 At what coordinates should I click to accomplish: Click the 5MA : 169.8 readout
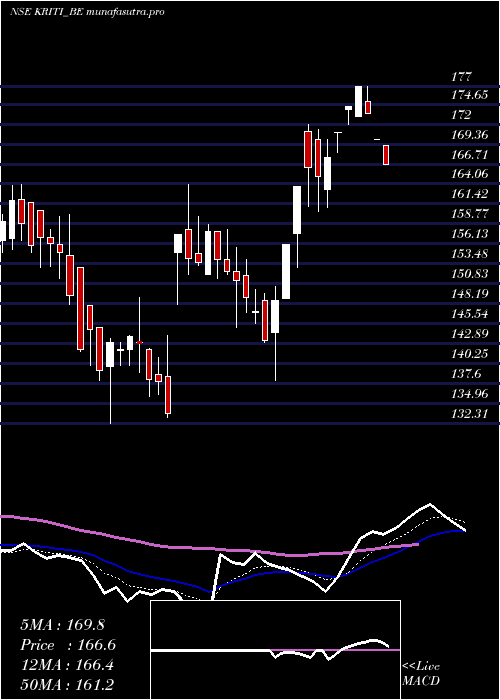click(62, 625)
